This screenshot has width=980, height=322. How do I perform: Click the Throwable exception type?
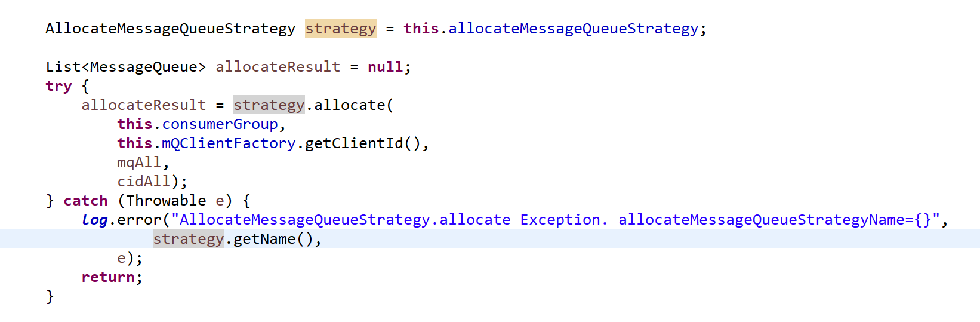pyautogui.click(x=166, y=201)
